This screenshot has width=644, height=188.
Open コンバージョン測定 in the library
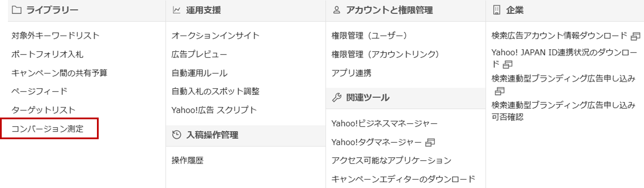[x=47, y=129]
